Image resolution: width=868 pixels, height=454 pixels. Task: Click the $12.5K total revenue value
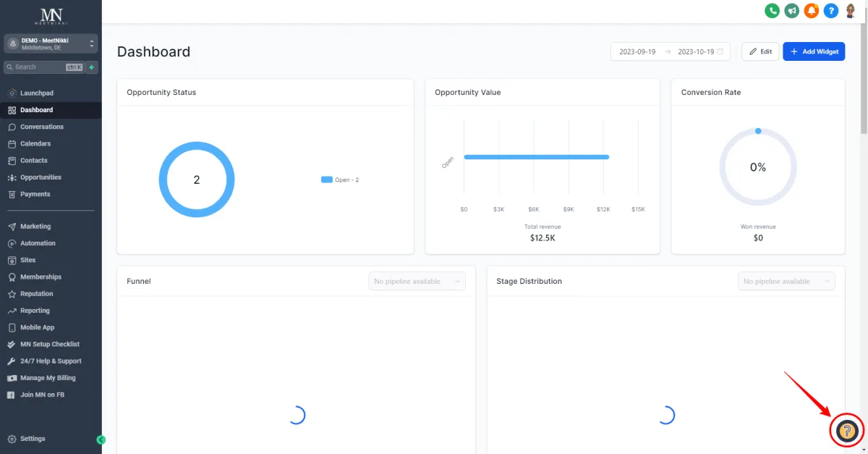click(542, 237)
